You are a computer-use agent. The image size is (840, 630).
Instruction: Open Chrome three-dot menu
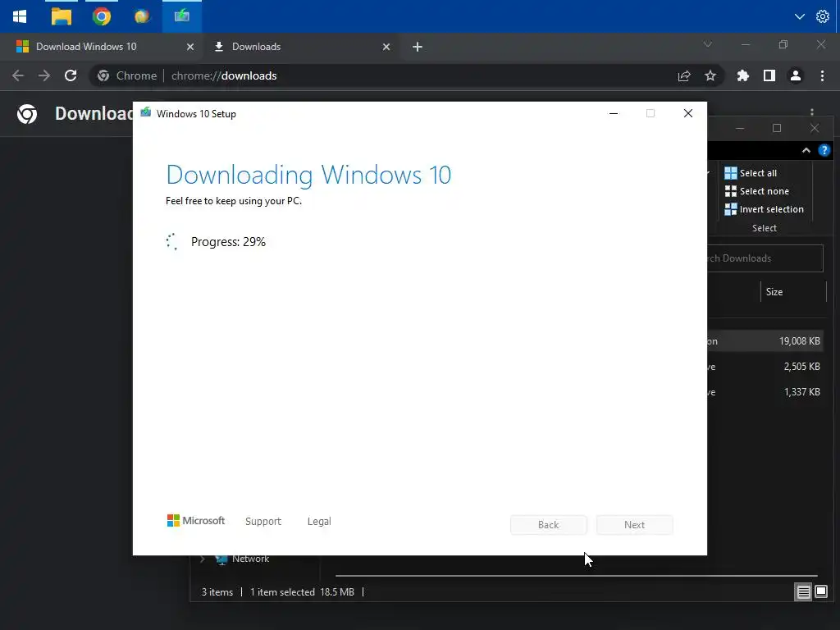pos(822,76)
